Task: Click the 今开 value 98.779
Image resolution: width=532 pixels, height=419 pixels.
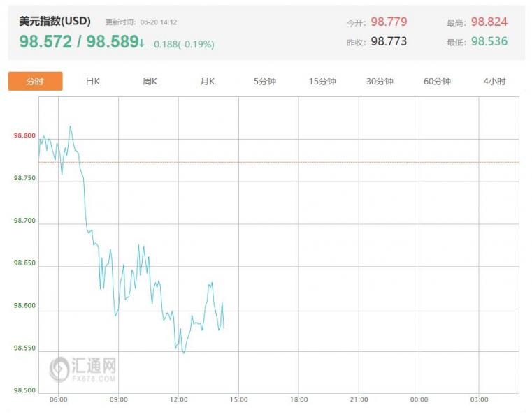Action: click(x=389, y=22)
